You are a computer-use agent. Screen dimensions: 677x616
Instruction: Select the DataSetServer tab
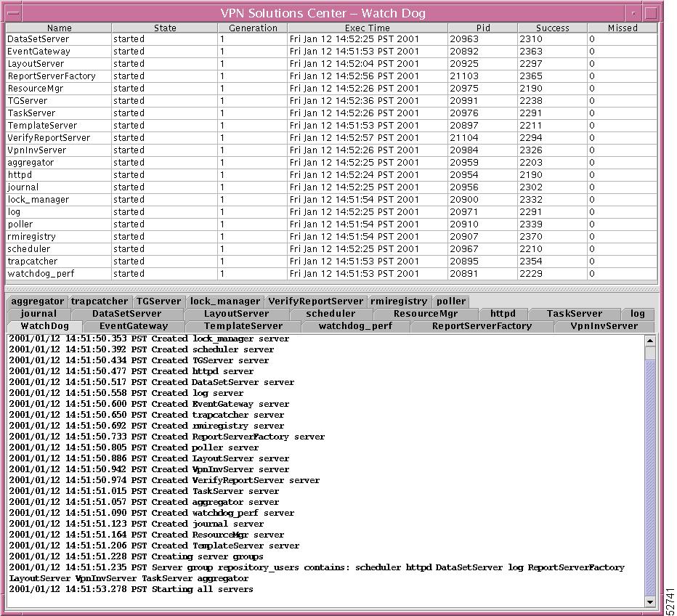point(126,314)
